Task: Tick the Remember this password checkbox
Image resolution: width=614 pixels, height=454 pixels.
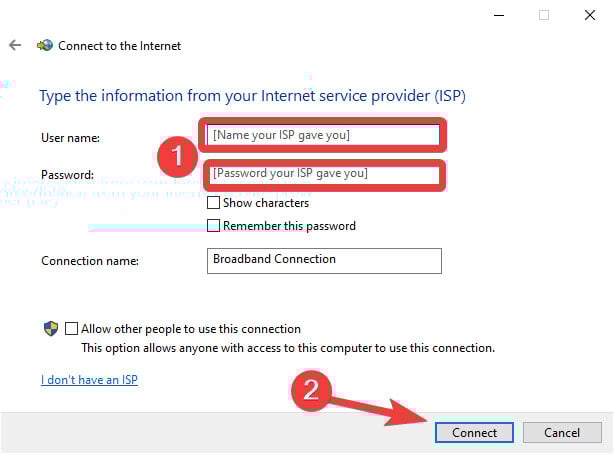Action: tap(213, 226)
